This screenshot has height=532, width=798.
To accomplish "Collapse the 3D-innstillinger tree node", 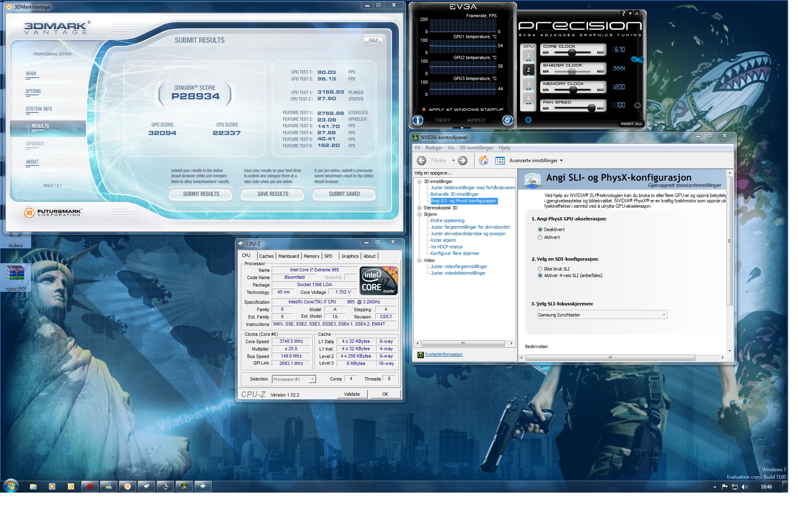I will (420, 181).
